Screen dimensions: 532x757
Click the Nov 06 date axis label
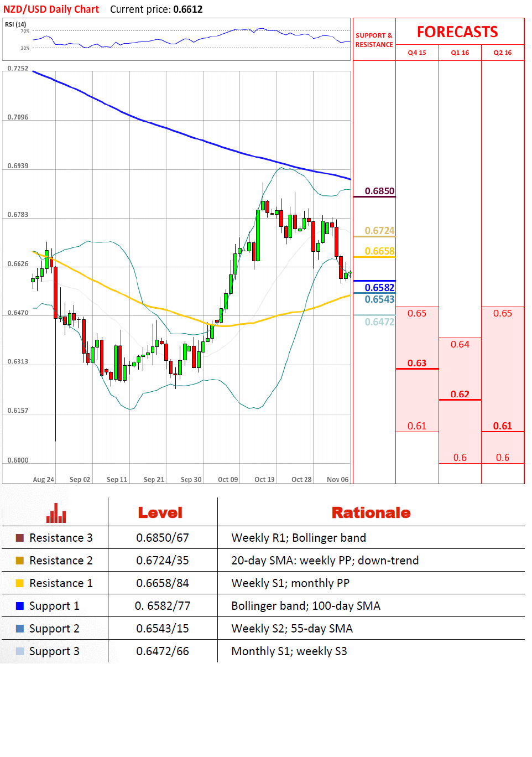point(338,480)
